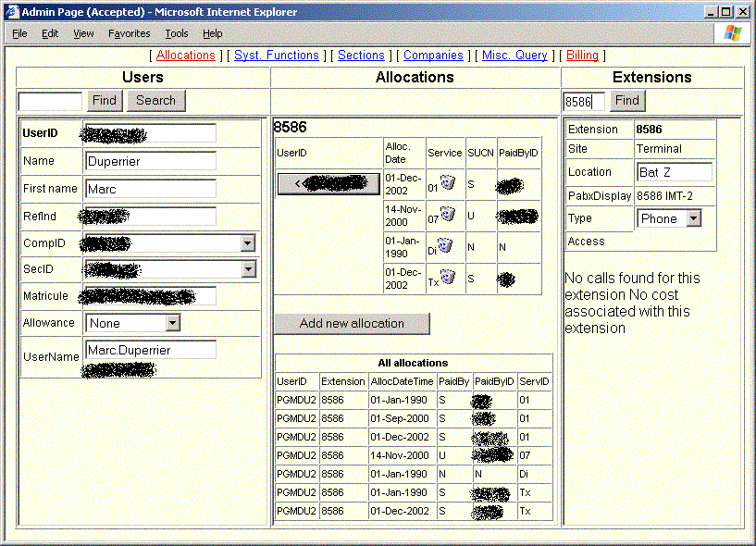Open the SecID dropdown list
The height and width of the screenshot is (546, 756).
pyautogui.click(x=247, y=269)
